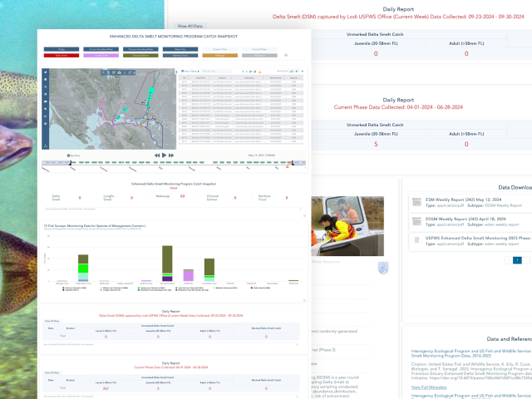Choose the Previous Sampling Week button
This screenshot has width=532, height=399.
click(140, 49)
